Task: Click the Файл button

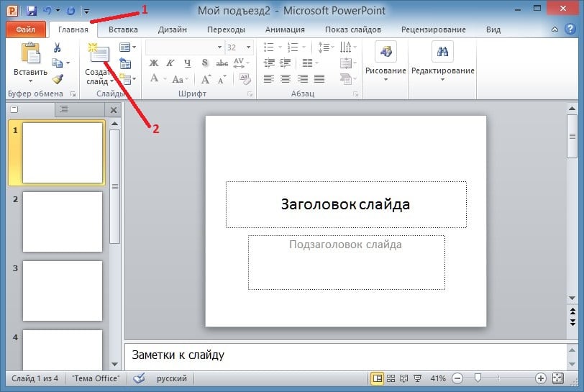Action: coord(26,29)
